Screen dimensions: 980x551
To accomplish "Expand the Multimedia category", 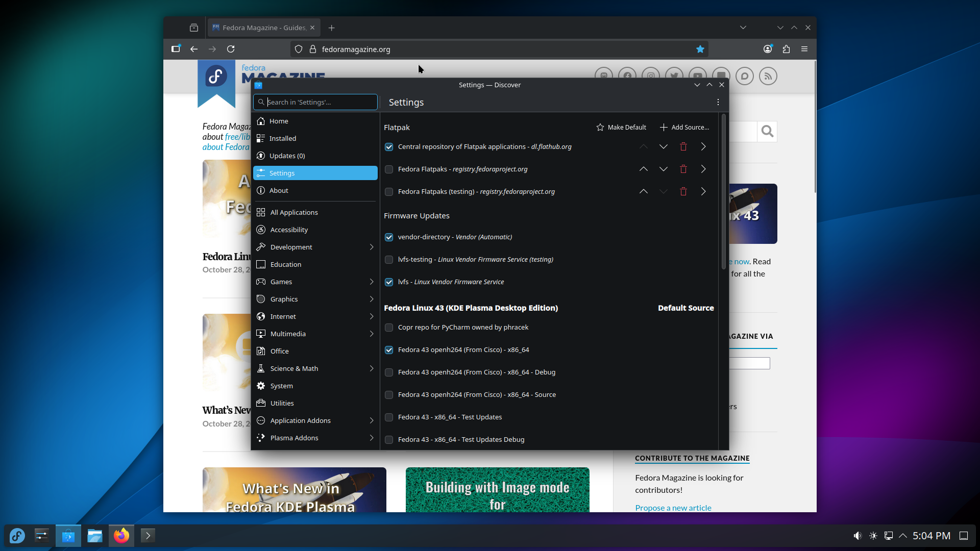I will pyautogui.click(x=372, y=334).
